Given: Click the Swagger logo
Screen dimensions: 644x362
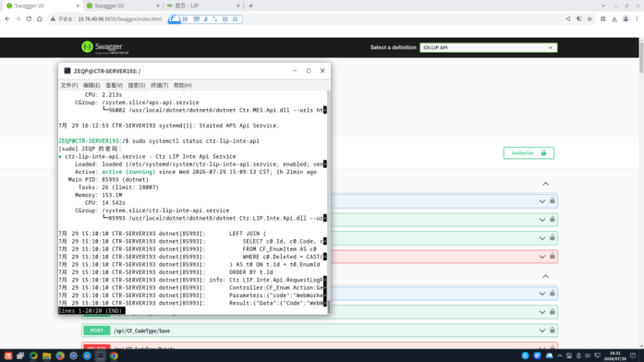Looking at the screenshot, I should pyautogui.click(x=104, y=47).
